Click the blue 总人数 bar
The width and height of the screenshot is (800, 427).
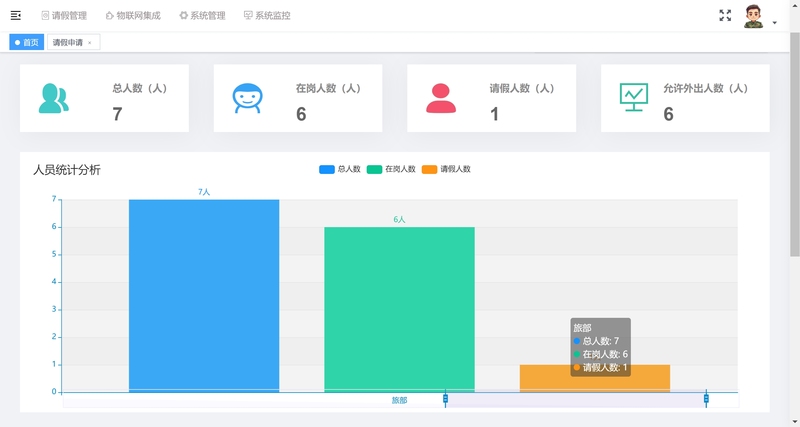204,296
